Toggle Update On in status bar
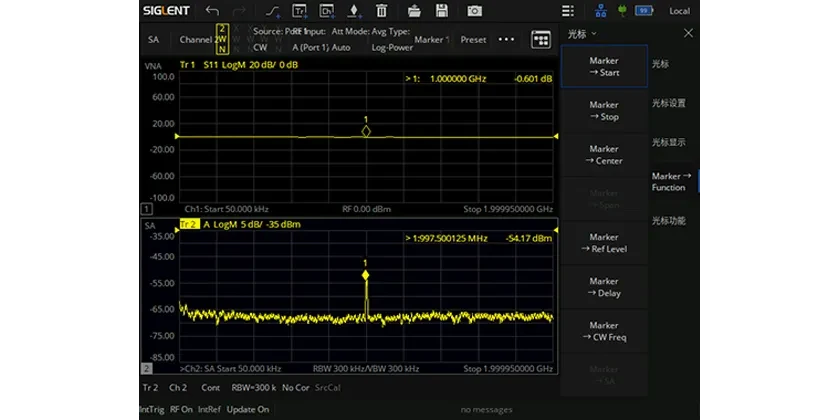 tap(248, 409)
